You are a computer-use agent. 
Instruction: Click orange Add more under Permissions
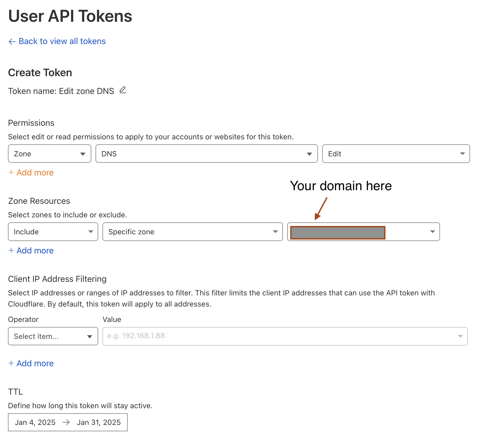(35, 173)
